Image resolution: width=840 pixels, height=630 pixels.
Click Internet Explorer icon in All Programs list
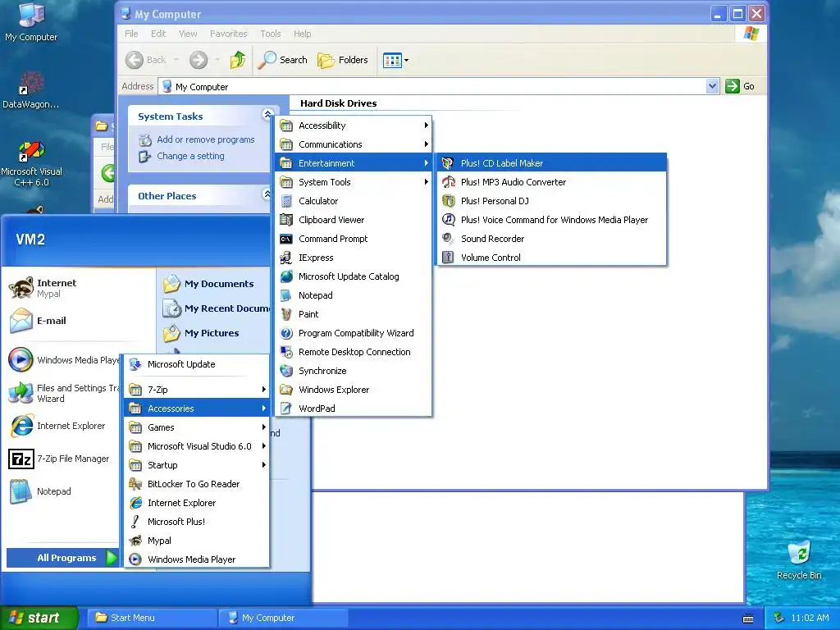pos(135,503)
